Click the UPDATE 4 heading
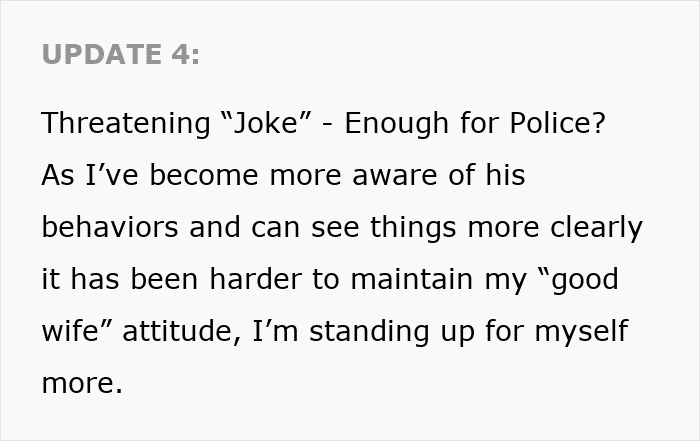The height and width of the screenshot is (441, 700). point(121,54)
